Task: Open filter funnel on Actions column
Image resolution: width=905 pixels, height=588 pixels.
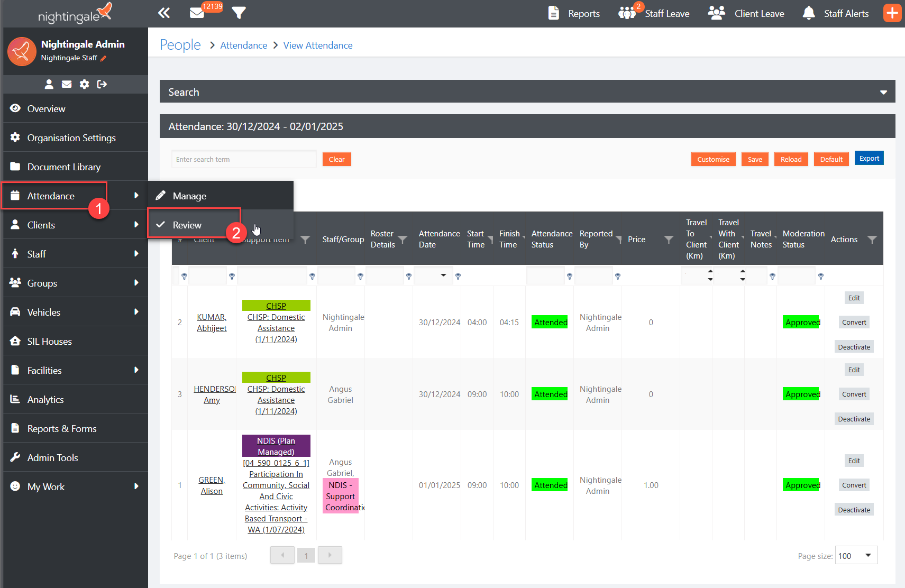Action: click(x=872, y=240)
